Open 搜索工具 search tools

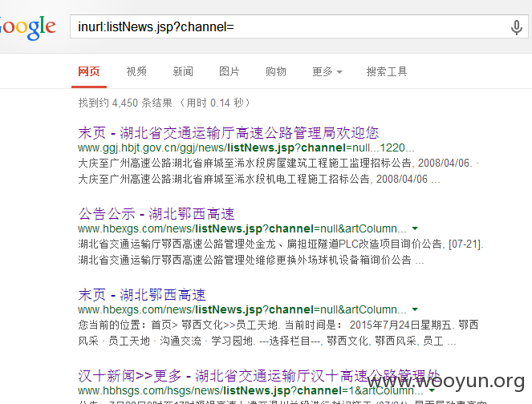(x=387, y=71)
